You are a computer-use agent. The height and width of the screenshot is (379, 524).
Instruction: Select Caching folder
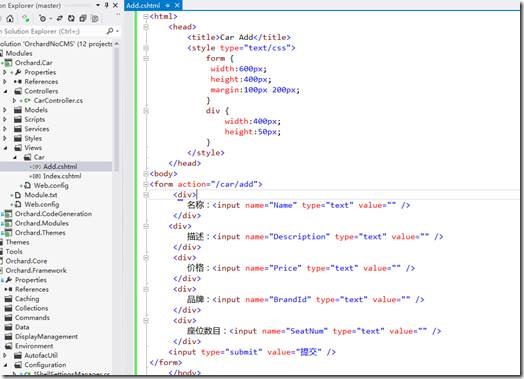[27, 298]
